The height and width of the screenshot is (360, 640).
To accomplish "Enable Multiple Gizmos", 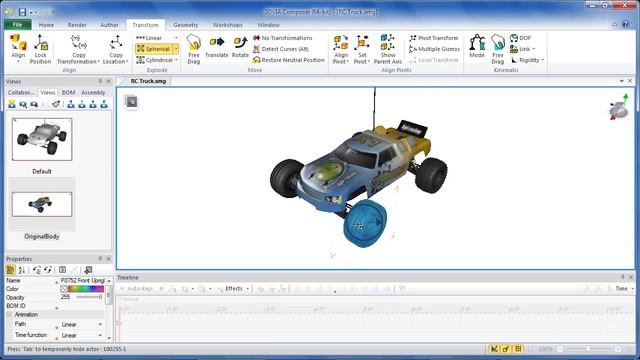I will point(434,49).
